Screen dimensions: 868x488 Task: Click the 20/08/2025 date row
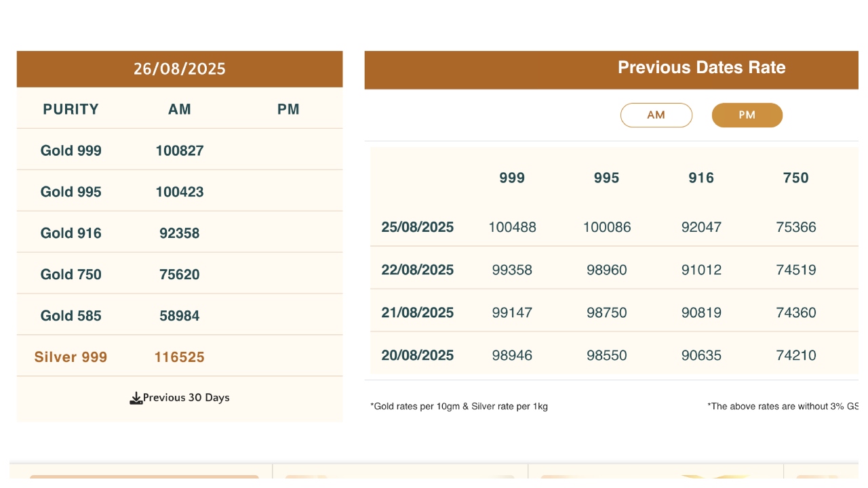418,355
